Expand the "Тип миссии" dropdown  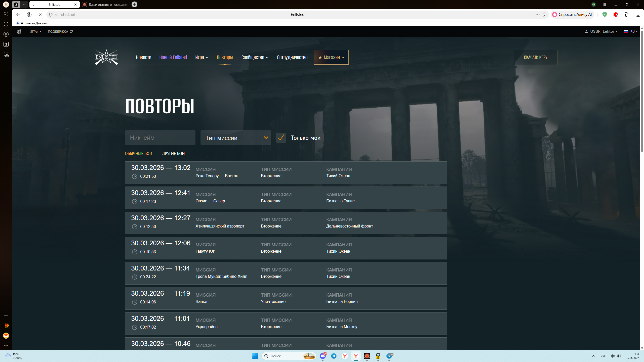[x=235, y=138]
